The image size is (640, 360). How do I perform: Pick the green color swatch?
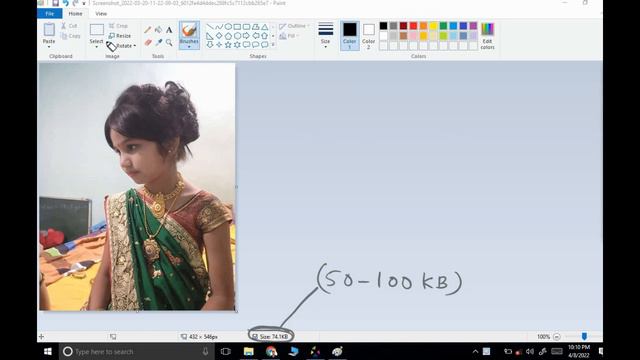click(443, 26)
